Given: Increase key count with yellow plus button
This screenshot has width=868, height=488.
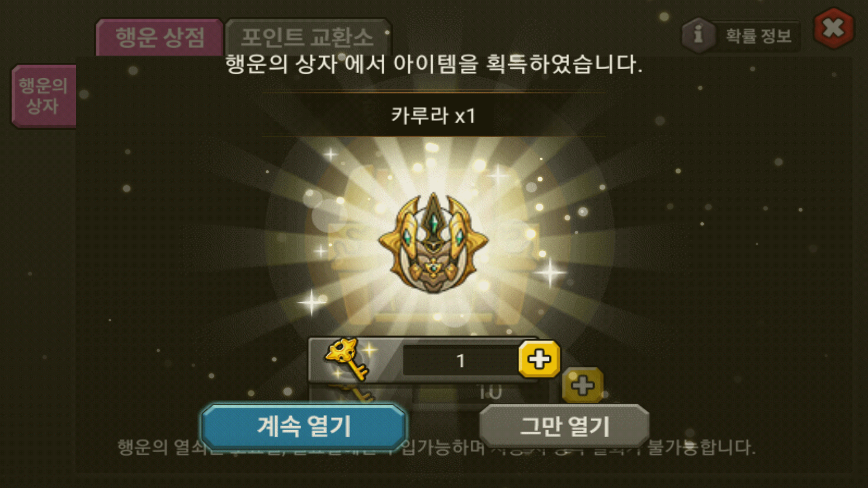Looking at the screenshot, I should 539,360.
